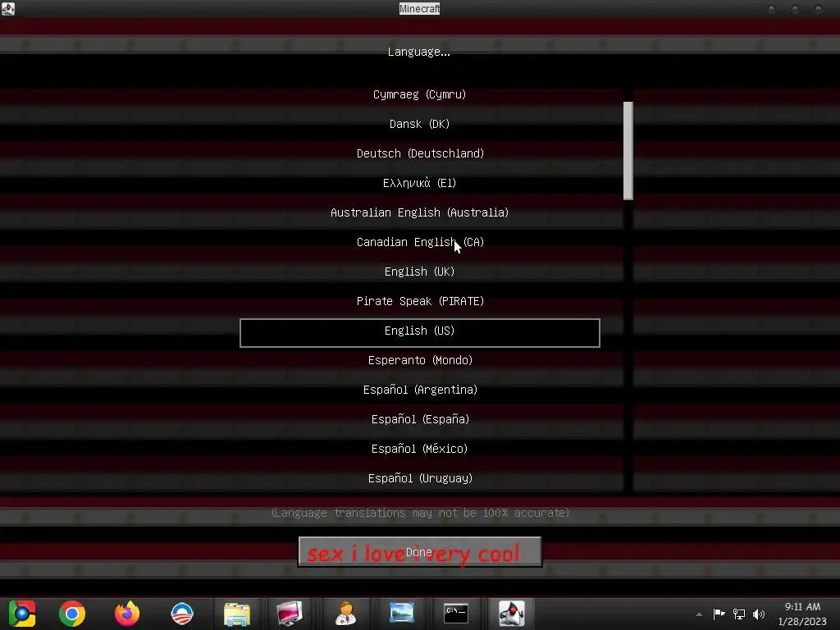Click the Minecraft title bar text
The height and width of the screenshot is (630, 840).
click(419, 8)
